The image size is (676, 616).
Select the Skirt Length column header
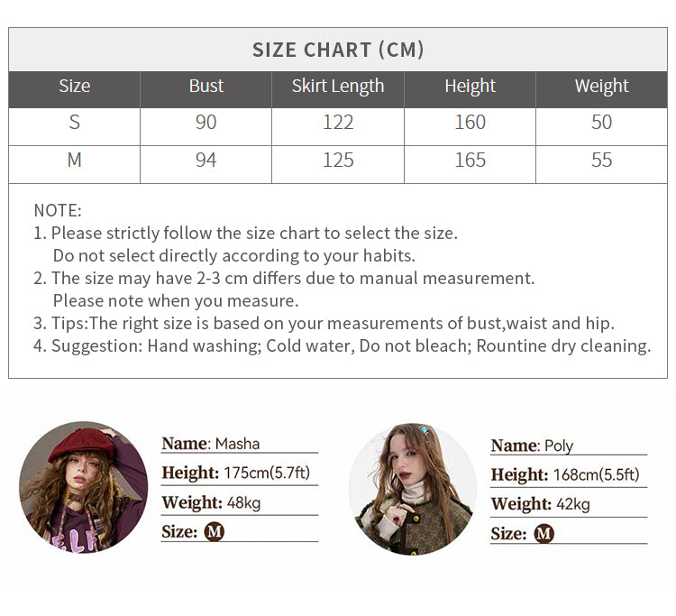point(338,86)
